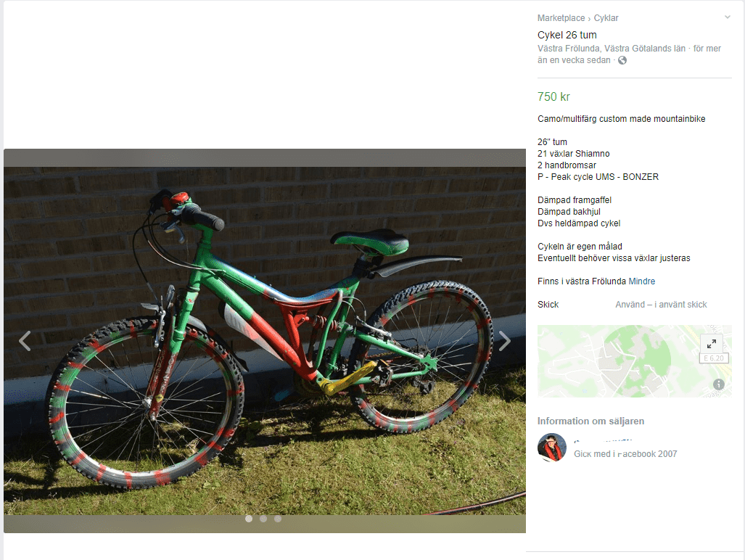Click the 750 kr price
Viewport: 745px width, 560px height.
pyautogui.click(x=553, y=97)
